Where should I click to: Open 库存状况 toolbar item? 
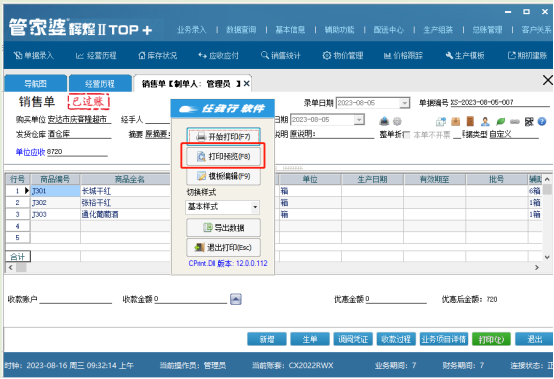click(x=158, y=55)
